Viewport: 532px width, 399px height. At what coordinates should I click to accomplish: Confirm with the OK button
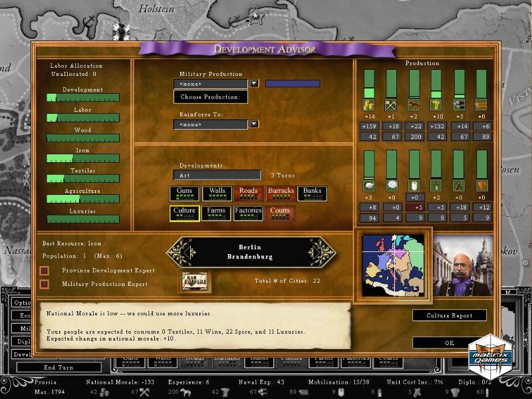click(x=450, y=342)
